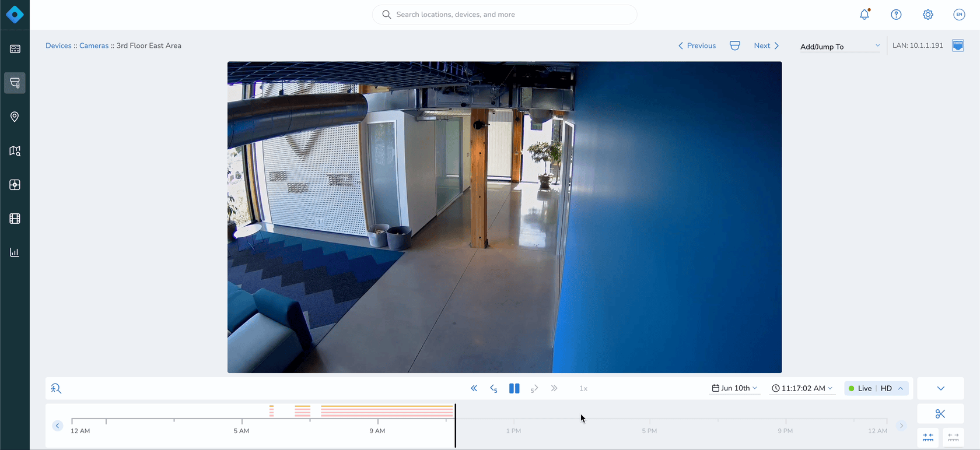Click the black playhead on timeline
Screen dimensions: 980x450
pos(456,426)
